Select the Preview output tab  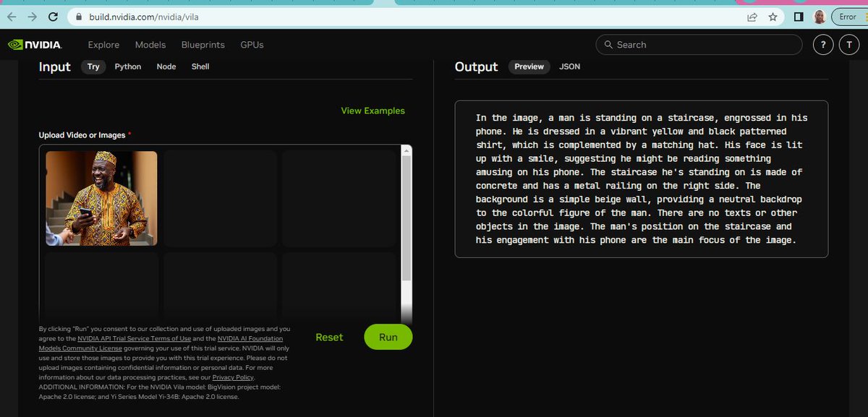(529, 66)
